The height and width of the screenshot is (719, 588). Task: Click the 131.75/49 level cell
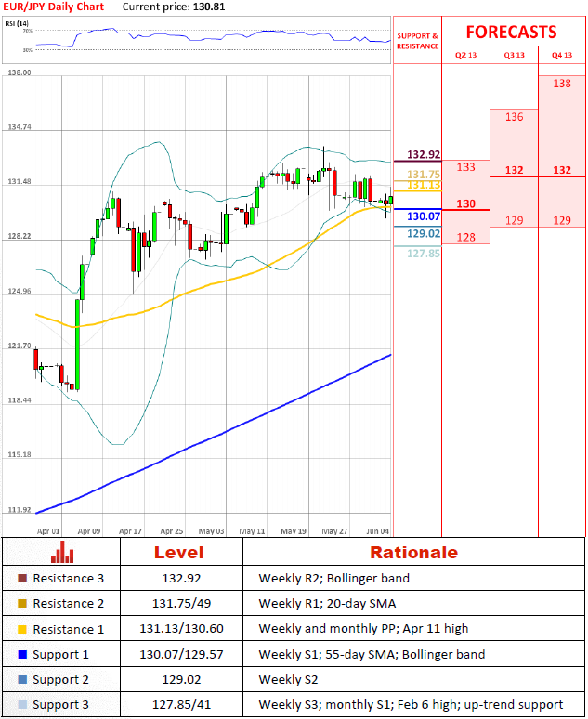pos(182,604)
